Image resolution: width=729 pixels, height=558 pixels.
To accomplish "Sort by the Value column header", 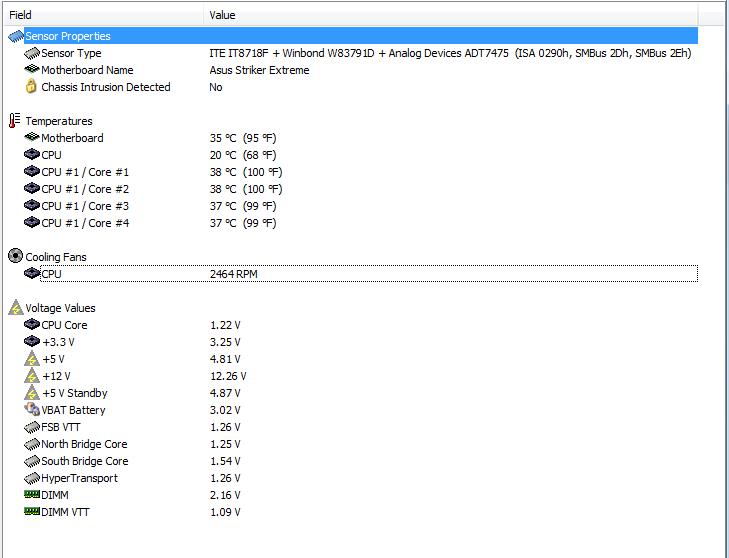I will pyautogui.click(x=451, y=15).
